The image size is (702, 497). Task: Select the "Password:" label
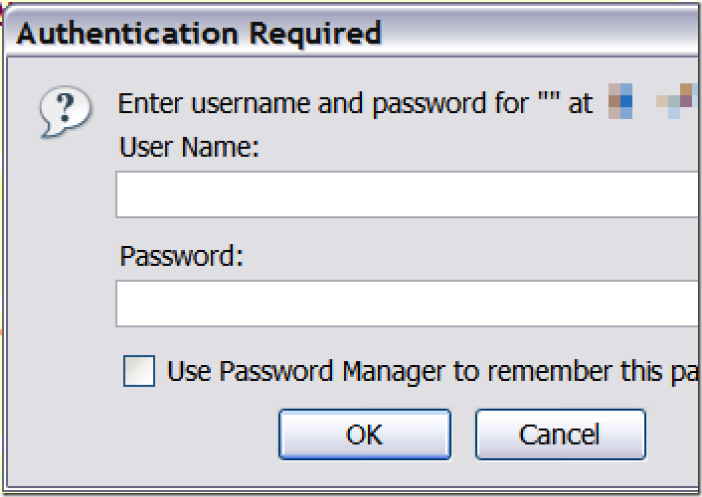click(182, 256)
